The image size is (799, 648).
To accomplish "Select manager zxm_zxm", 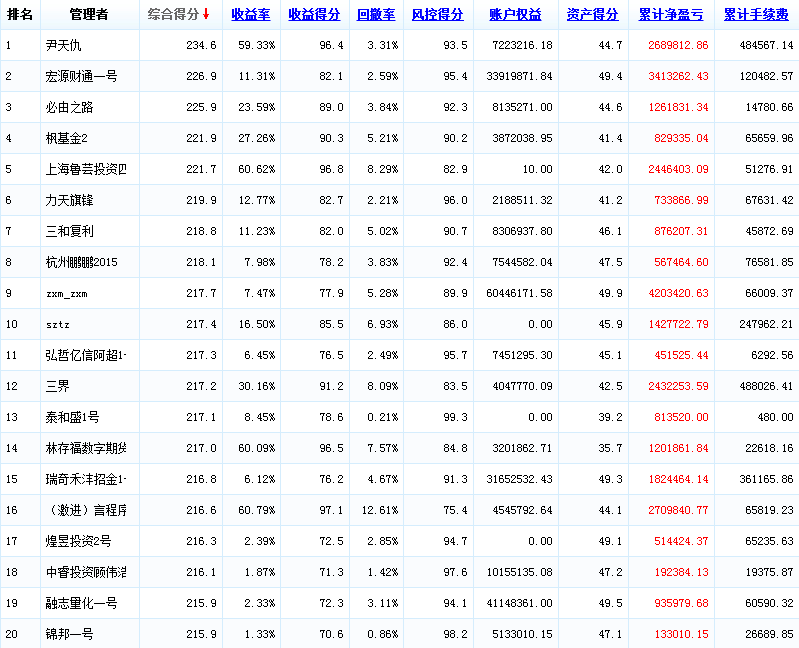I will (67, 294).
